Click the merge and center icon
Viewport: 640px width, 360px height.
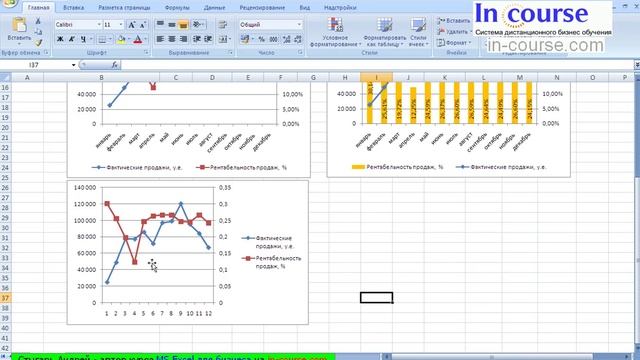222,39
